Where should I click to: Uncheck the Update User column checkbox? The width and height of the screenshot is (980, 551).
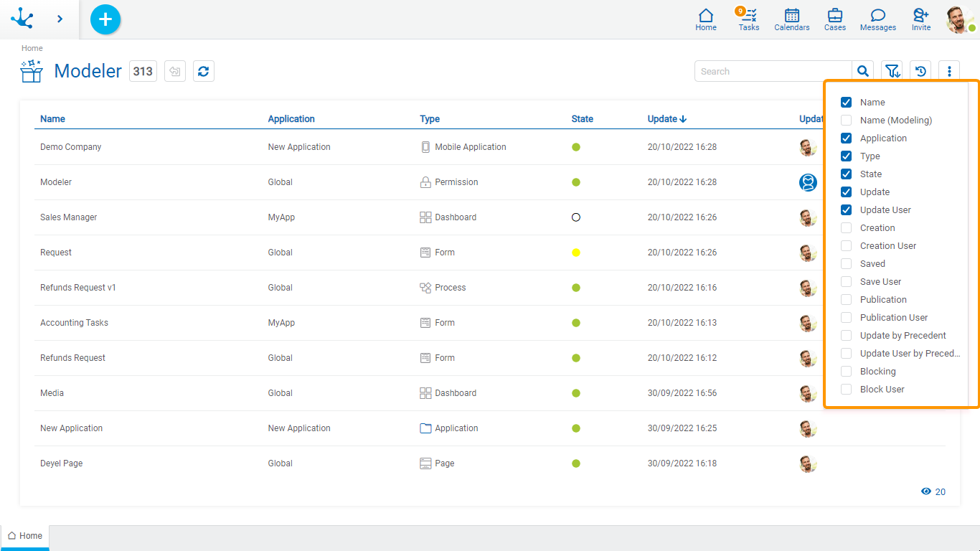coord(846,210)
